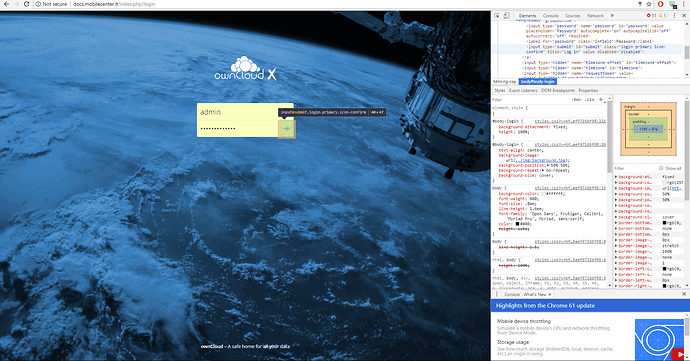Click the Chrome update illustration thumbnail
690x361 pixels.
point(659,339)
